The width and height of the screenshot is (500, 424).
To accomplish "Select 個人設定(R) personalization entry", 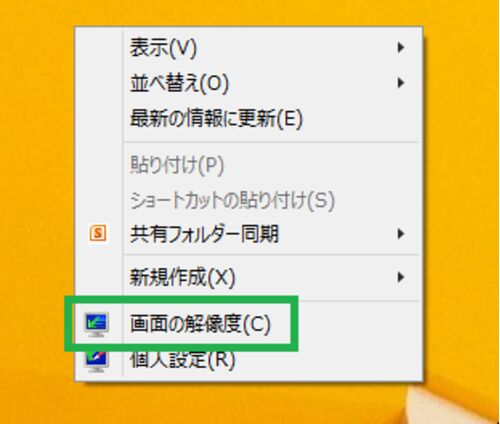I will pos(249,360).
